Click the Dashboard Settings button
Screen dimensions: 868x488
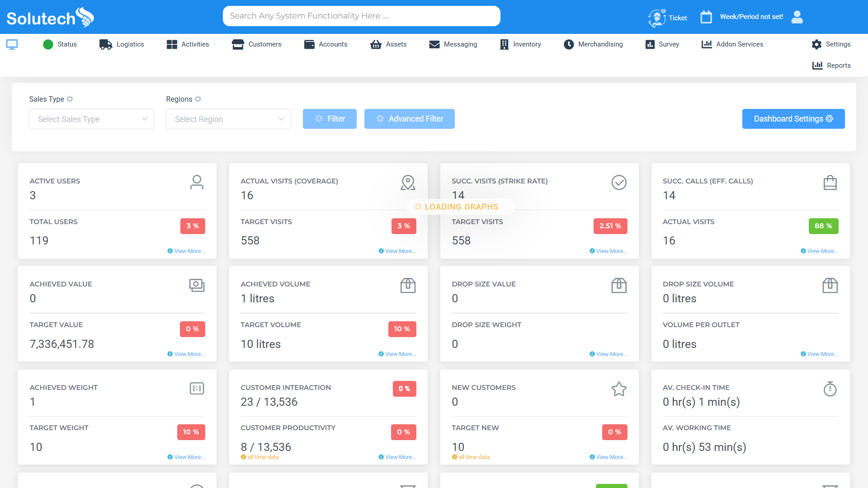click(793, 119)
